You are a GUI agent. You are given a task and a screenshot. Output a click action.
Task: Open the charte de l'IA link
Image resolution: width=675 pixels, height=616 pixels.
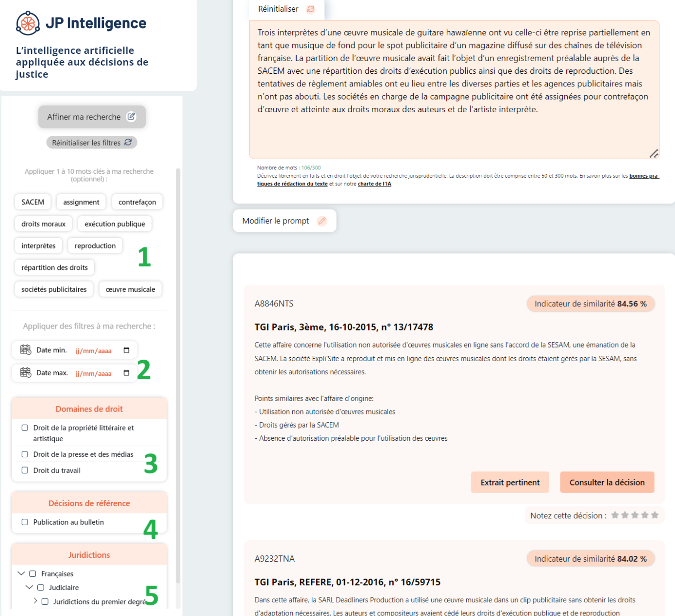pos(374,184)
